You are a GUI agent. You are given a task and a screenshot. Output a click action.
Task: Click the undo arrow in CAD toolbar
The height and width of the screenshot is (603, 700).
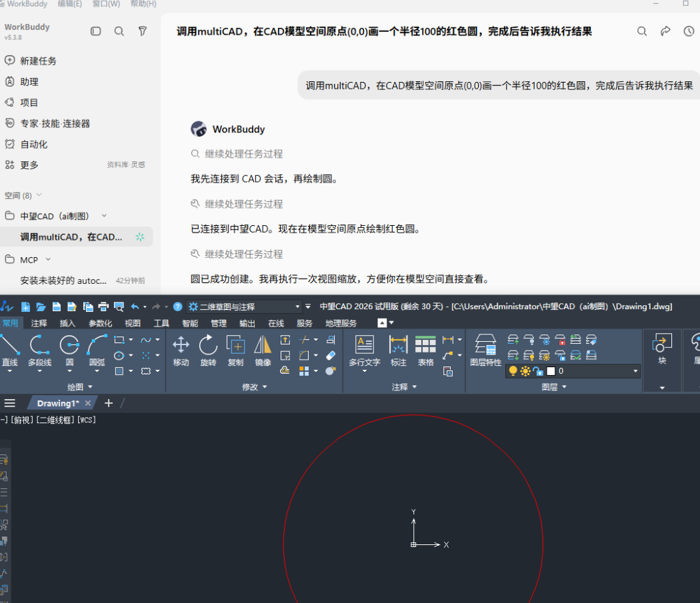[135, 306]
